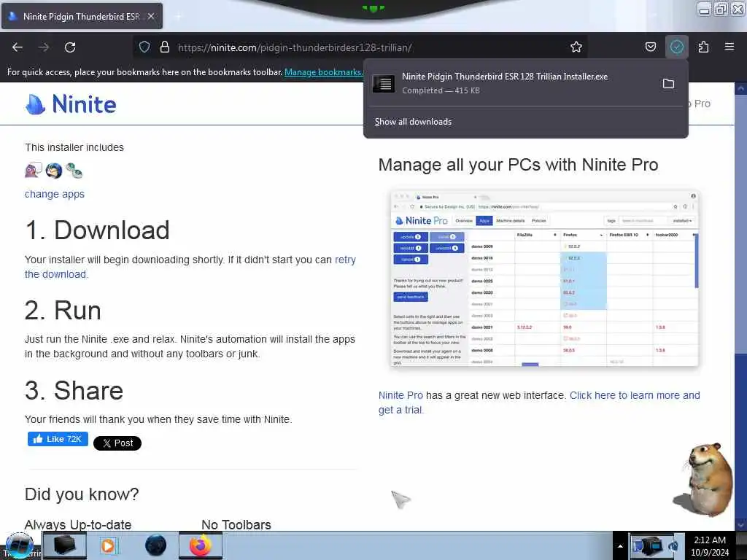
Task: Click the Thunderbird app icon
Action: click(54, 170)
